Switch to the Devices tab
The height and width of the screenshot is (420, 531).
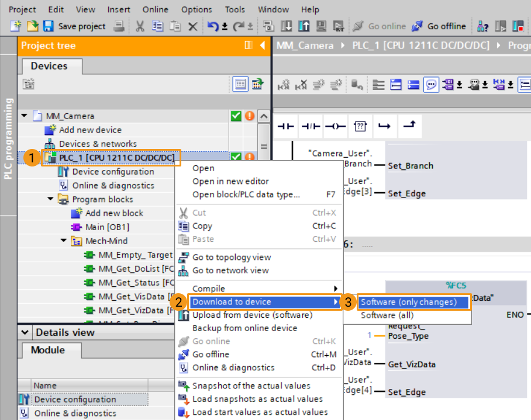(49, 66)
